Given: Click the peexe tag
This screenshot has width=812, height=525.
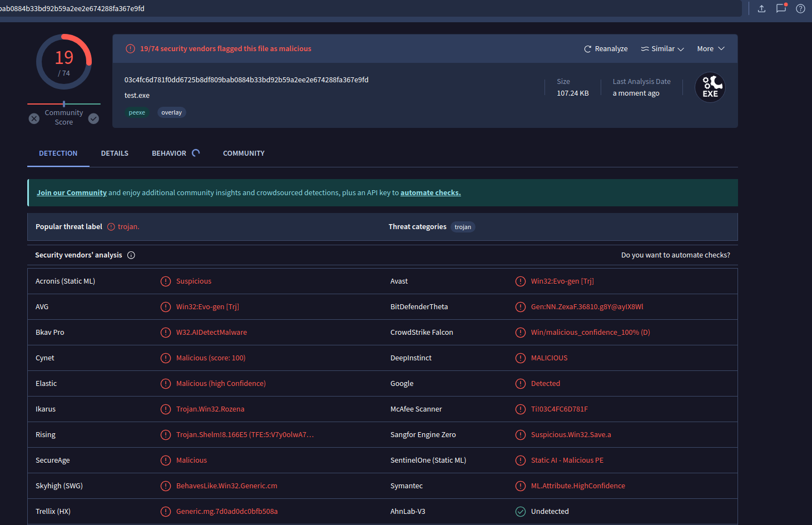Looking at the screenshot, I should pos(137,113).
